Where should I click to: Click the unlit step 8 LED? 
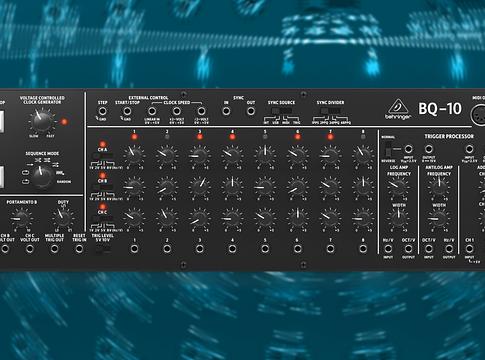363,136
